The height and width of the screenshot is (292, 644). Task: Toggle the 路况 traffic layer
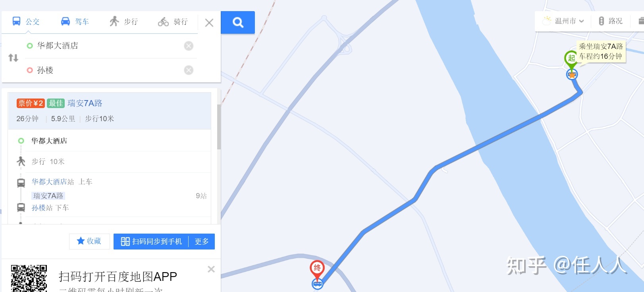(x=611, y=21)
